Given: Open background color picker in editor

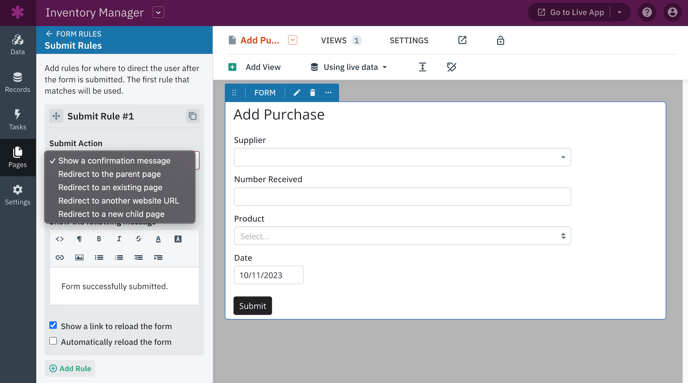Looking at the screenshot, I should pyautogui.click(x=178, y=239).
